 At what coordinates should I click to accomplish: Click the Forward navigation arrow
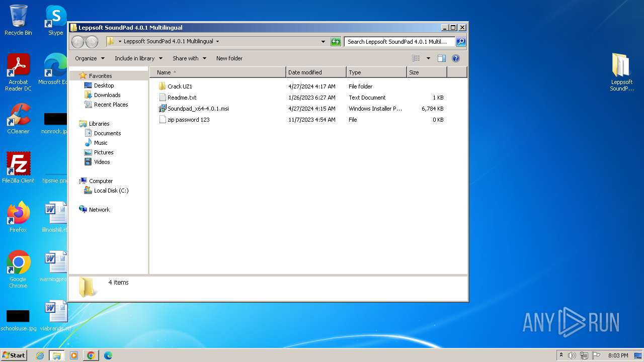click(x=92, y=42)
